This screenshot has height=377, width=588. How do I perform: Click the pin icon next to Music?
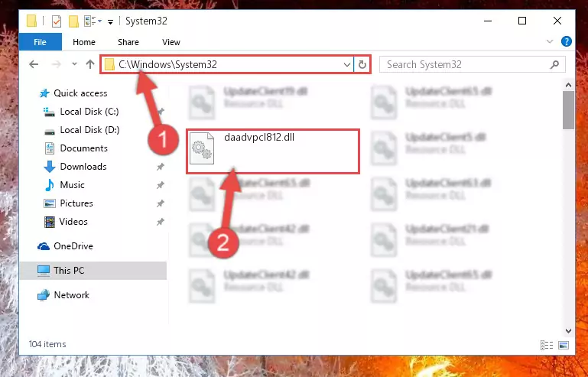click(x=161, y=185)
